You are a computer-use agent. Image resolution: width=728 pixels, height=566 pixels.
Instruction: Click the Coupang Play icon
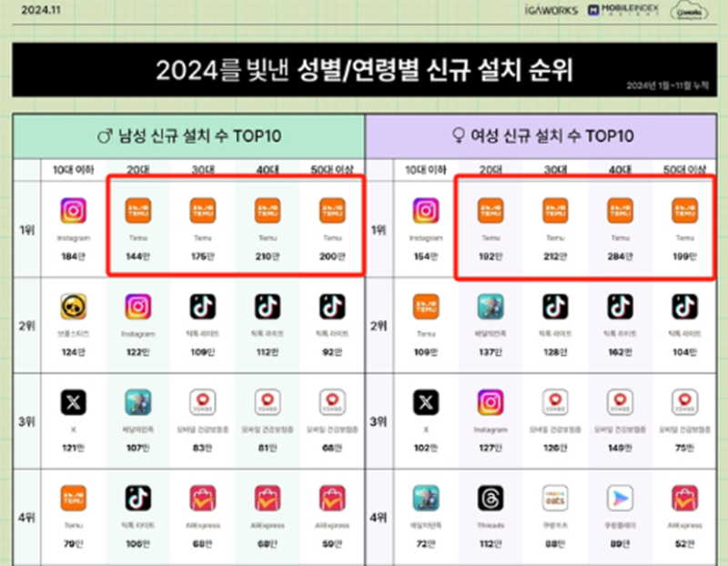[621, 498]
